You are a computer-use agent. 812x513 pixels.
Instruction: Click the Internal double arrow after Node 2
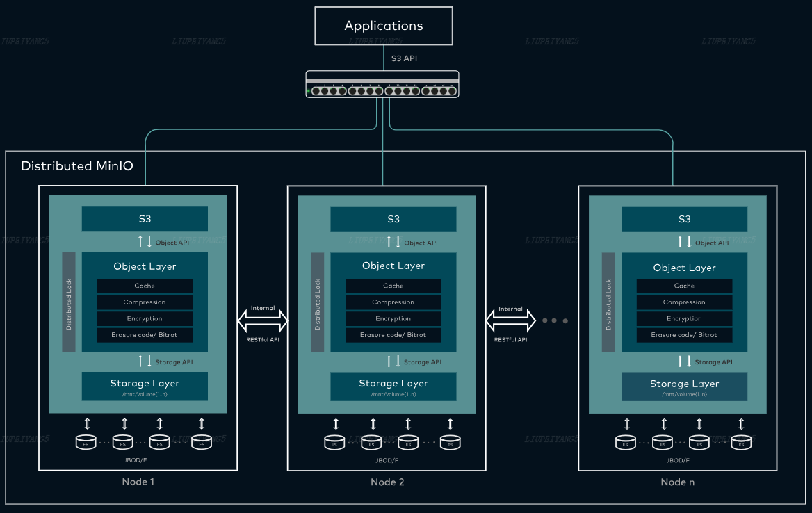tap(510, 321)
